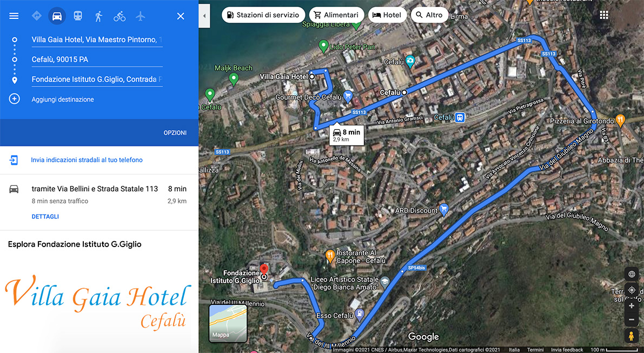This screenshot has width=644, height=353.
Task: Zoom in with the plus button
Action: point(632,306)
